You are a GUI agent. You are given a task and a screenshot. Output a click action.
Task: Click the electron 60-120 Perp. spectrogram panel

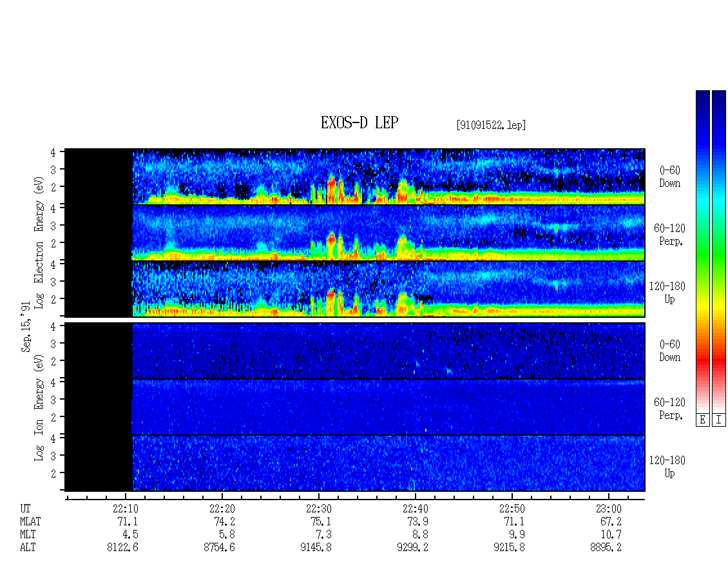coord(355,233)
